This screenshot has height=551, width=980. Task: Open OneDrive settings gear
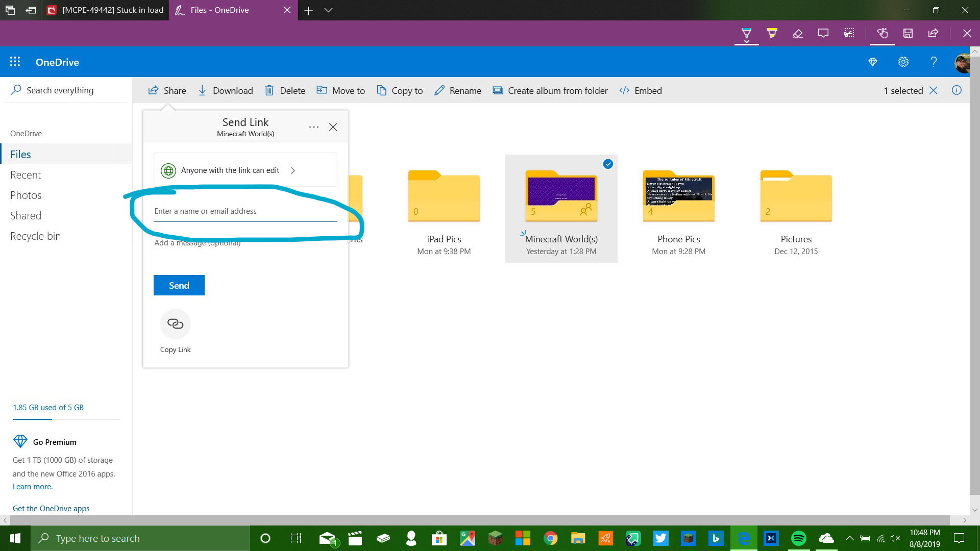click(903, 62)
